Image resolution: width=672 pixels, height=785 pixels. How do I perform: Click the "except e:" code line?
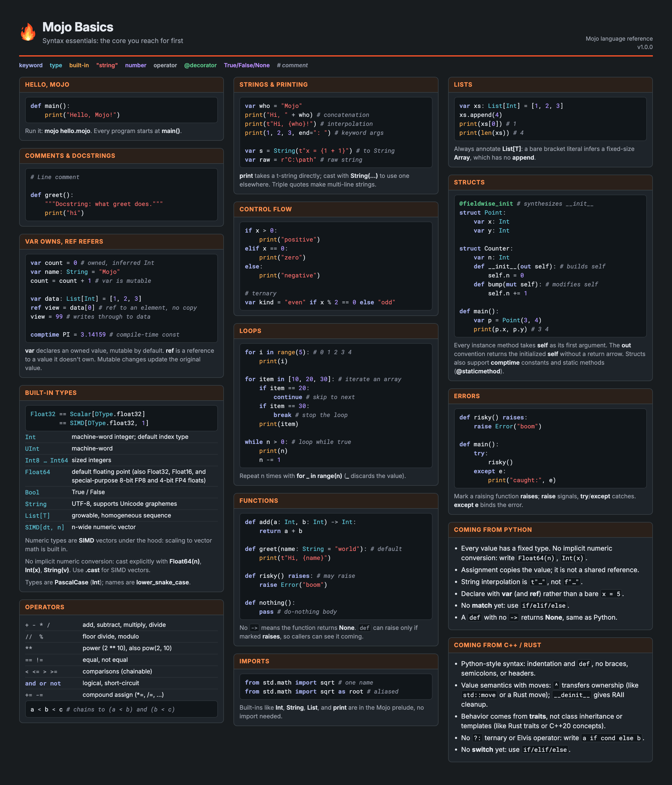[x=489, y=471]
